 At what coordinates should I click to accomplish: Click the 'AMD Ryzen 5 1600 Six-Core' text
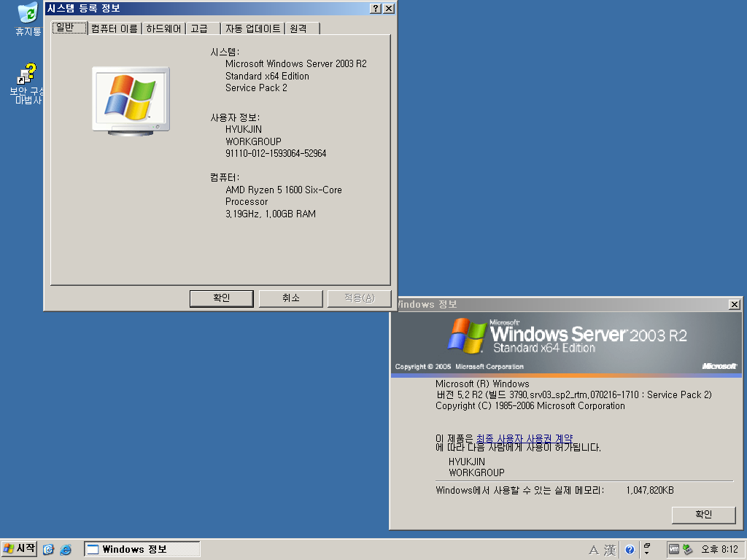(x=284, y=190)
